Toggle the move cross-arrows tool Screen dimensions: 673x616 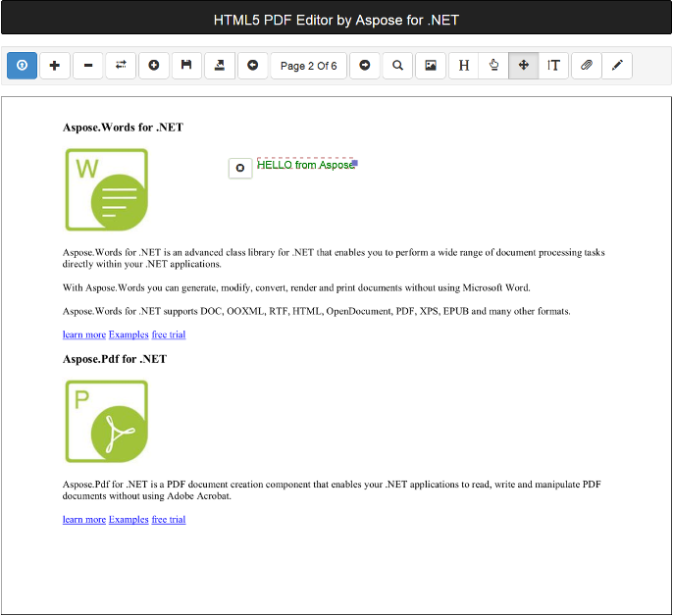point(524,66)
